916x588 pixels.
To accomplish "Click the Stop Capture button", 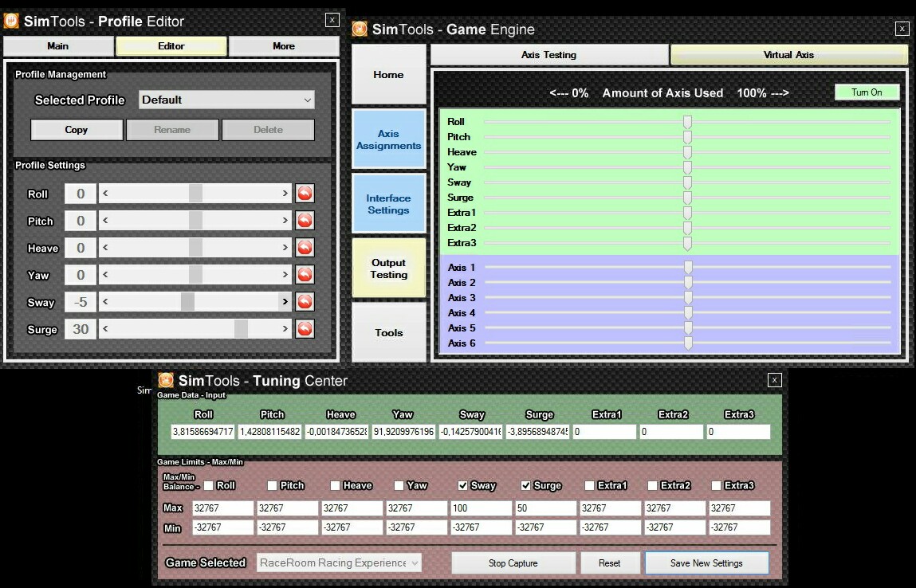I will click(x=513, y=563).
